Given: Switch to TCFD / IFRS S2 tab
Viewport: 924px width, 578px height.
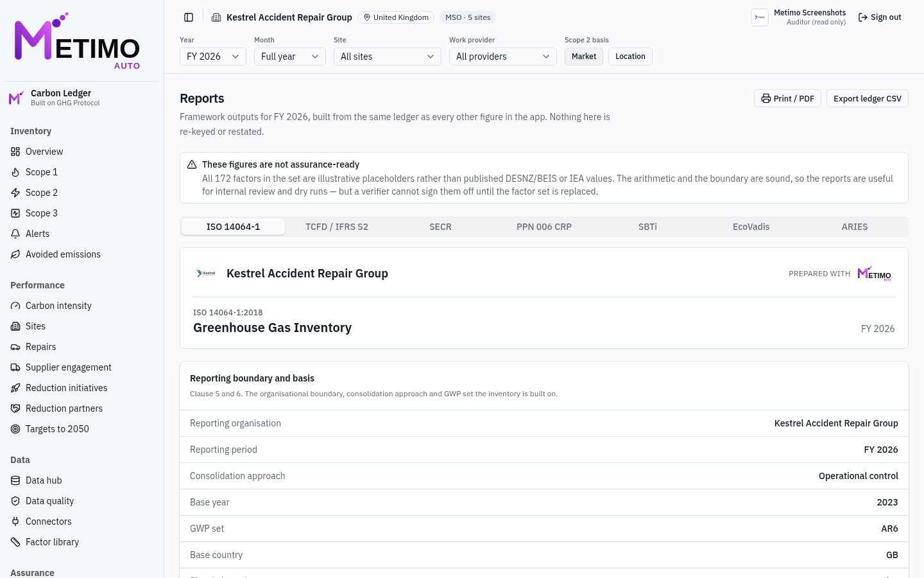Looking at the screenshot, I should (337, 227).
